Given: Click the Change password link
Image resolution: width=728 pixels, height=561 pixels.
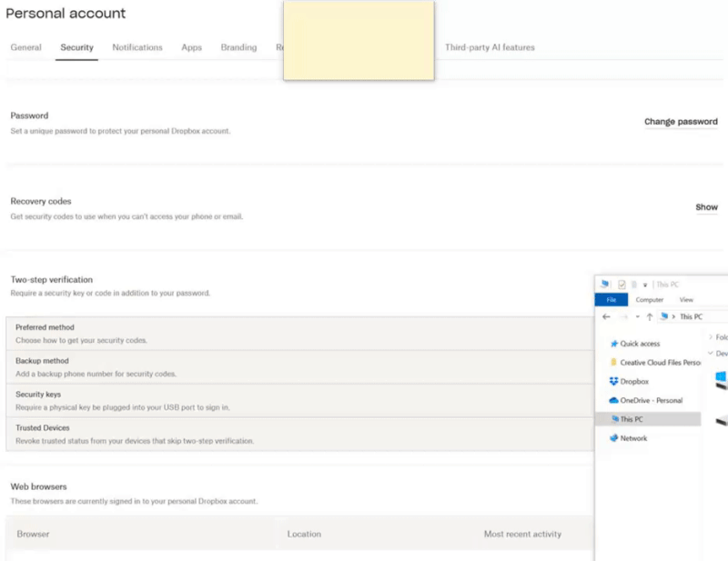Looking at the screenshot, I should (x=681, y=122).
